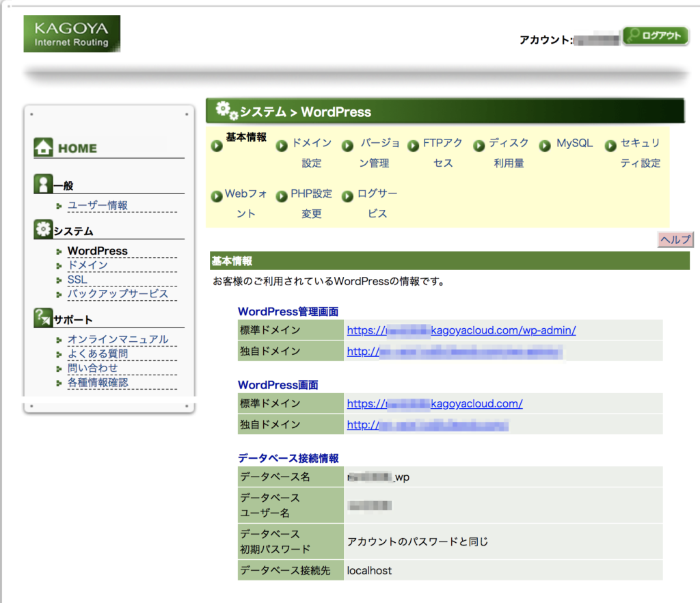Open バックアップサービス in sidebar

pyautogui.click(x=118, y=294)
